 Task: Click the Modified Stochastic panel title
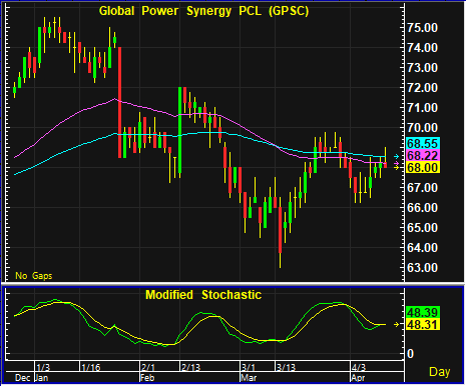click(203, 295)
